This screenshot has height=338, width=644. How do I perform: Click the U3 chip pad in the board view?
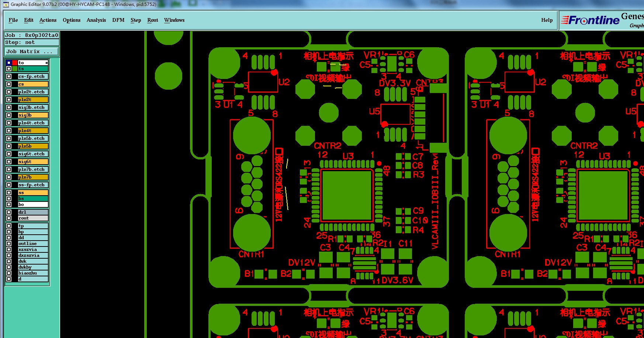click(x=347, y=195)
